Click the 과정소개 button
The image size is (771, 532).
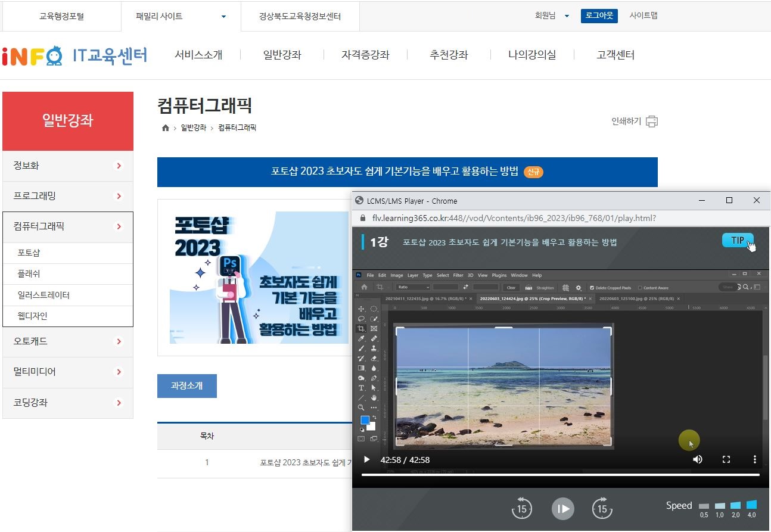[x=187, y=386]
